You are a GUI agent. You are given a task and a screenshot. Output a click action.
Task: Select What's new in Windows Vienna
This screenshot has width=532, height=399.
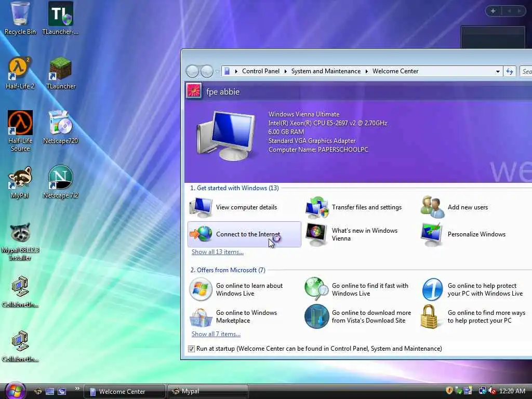tap(353, 234)
